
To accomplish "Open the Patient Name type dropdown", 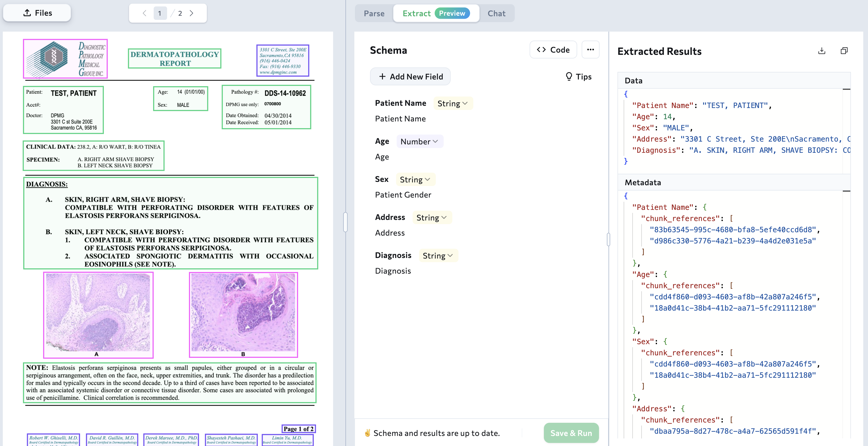I will pyautogui.click(x=453, y=103).
